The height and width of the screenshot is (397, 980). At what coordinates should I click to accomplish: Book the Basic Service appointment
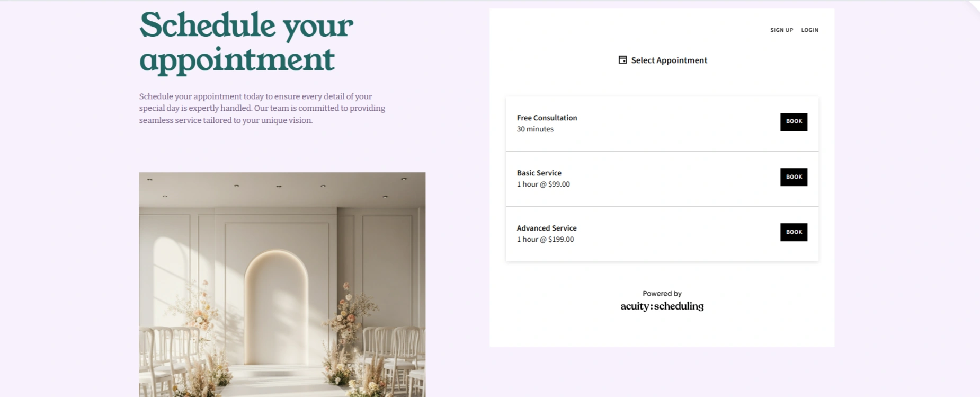pos(794,177)
